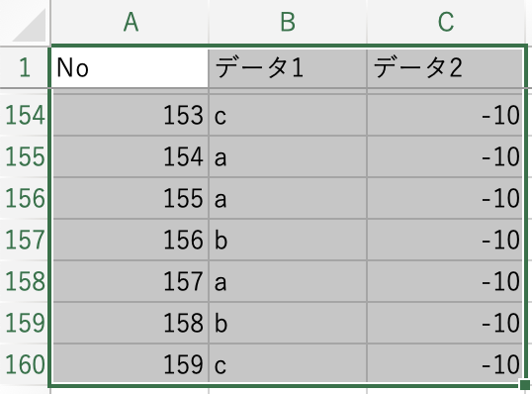
Task: Select row 156 header
Action: [x=25, y=198]
